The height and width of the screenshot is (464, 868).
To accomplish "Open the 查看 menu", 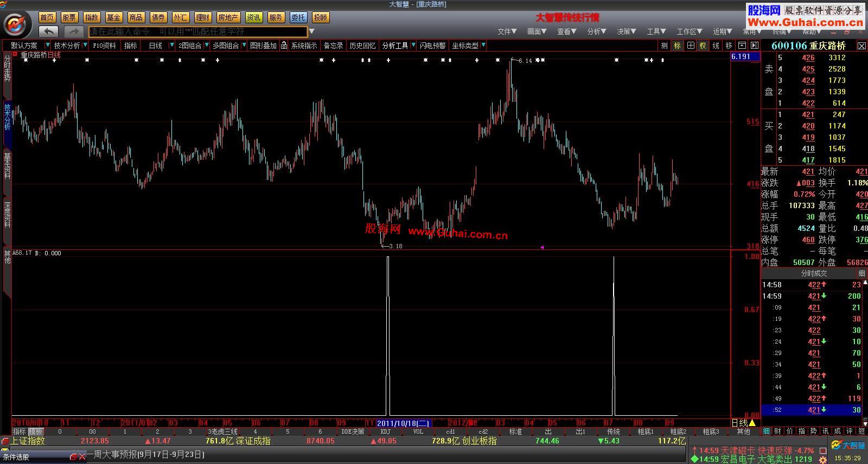I will (566, 31).
